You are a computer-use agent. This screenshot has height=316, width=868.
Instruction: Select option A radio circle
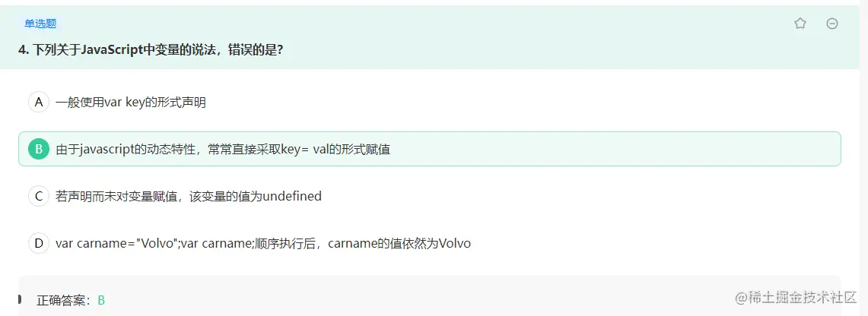[39, 102]
